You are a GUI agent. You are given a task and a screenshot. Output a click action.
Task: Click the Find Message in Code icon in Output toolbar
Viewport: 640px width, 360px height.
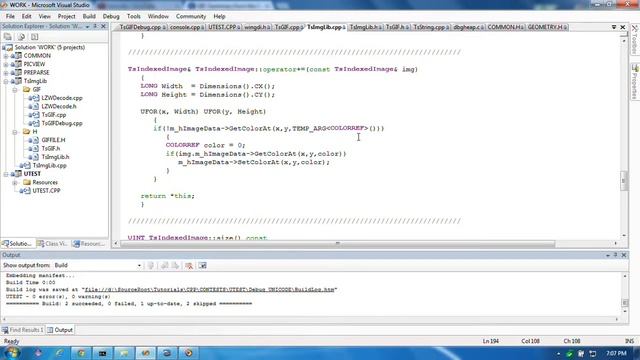click(151, 266)
